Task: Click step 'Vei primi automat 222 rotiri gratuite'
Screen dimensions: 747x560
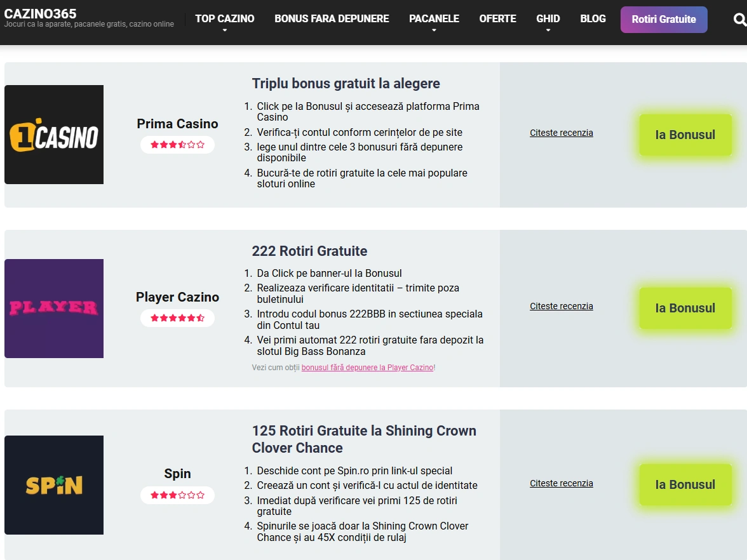Action: (x=370, y=345)
